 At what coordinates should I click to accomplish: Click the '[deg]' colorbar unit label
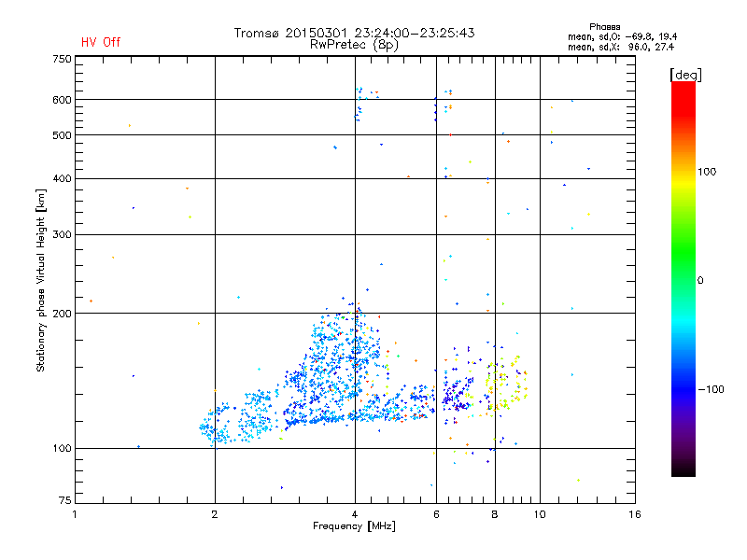click(x=685, y=75)
